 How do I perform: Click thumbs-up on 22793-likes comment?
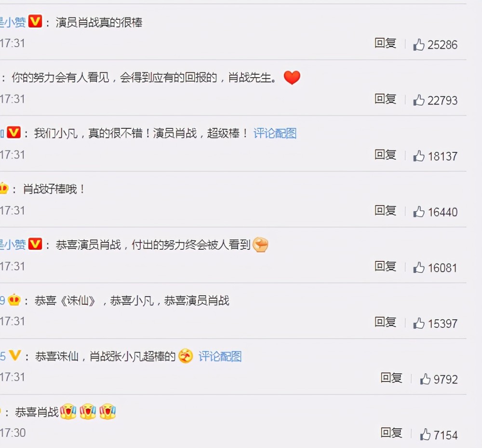point(419,100)
